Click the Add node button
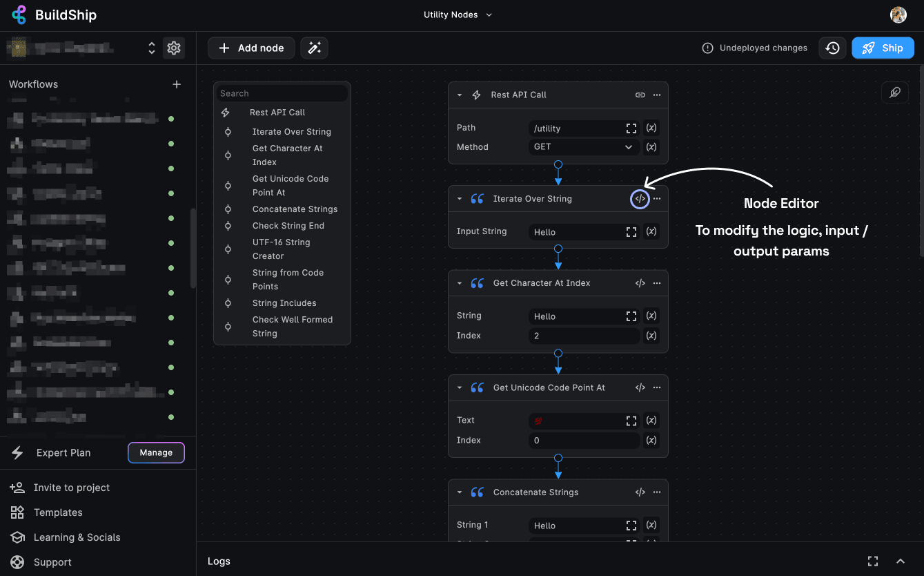This screenshot has width=924, height=576. [251, 48]
